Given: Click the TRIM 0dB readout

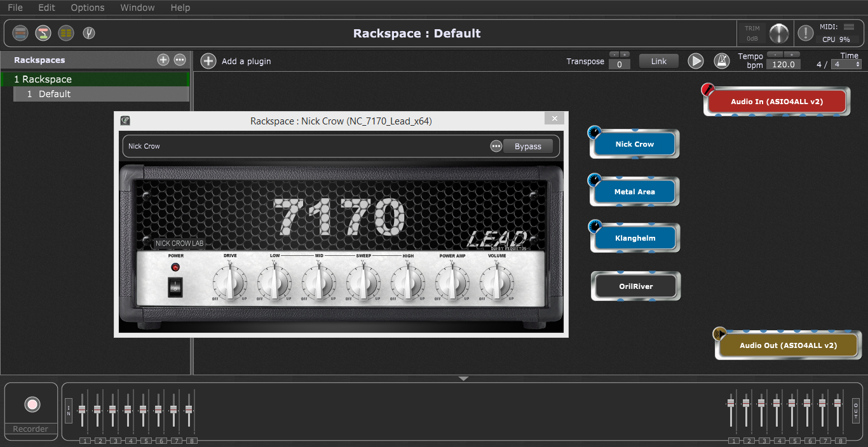Looking at the screenshot, I should tap(752, 39).
